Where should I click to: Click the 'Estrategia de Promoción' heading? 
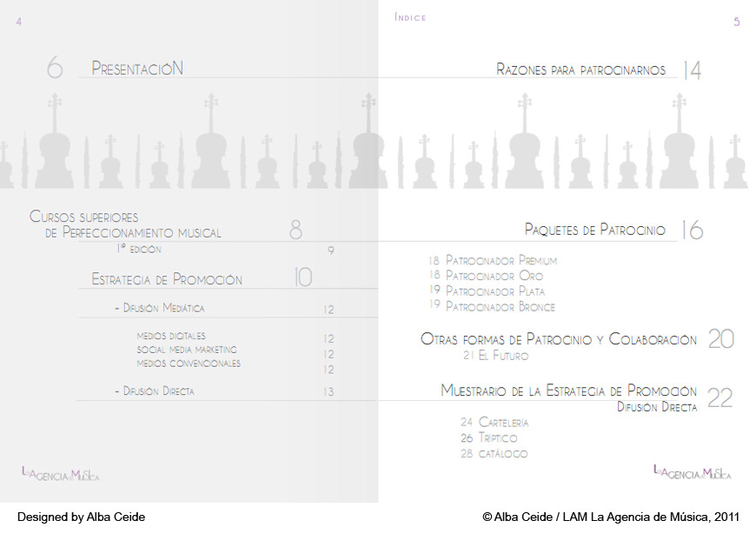click(167, 279)
